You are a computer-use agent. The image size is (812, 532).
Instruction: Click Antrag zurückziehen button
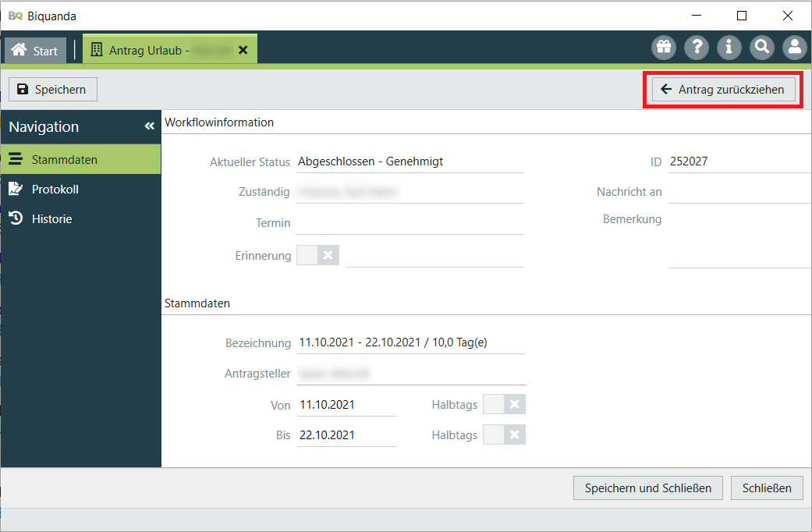(x=722, y=90)
